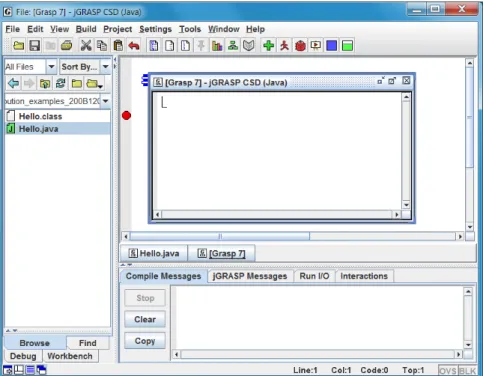This screenshot has height=376, width=483.
Task: Select the Find tab
Action: (x=88, y=343)
